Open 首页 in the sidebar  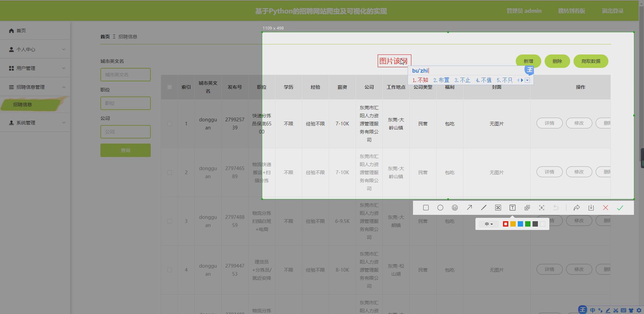pos(35,31)
